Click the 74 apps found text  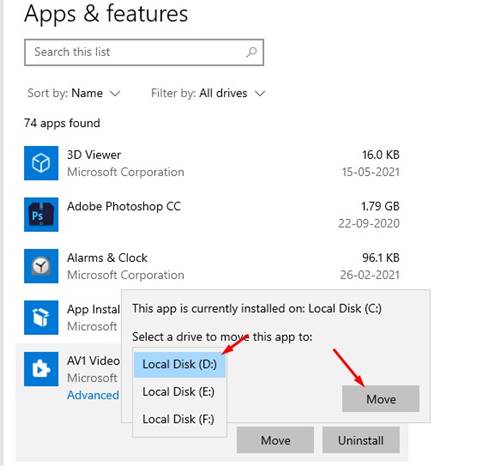point(62,123)
